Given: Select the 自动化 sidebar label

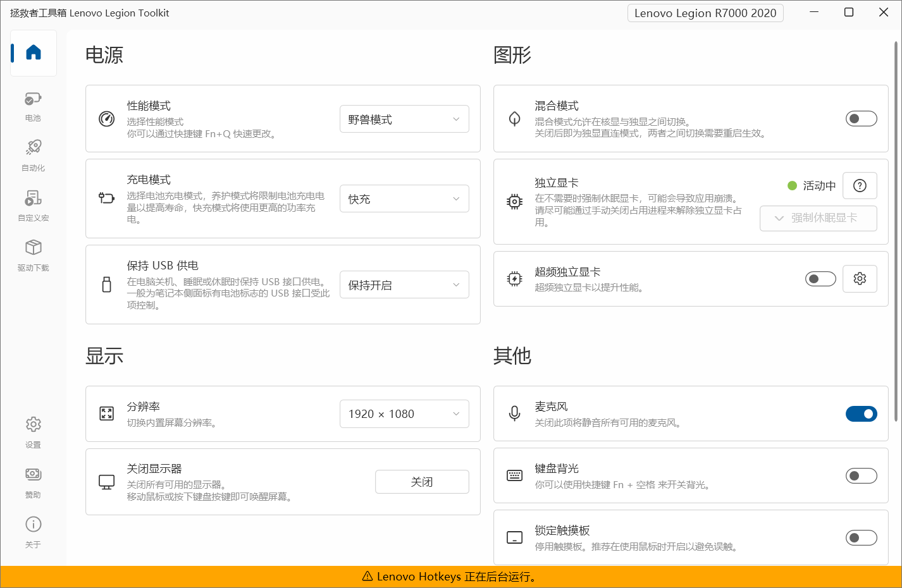Looking at the screenshot, I should (33, 168).
